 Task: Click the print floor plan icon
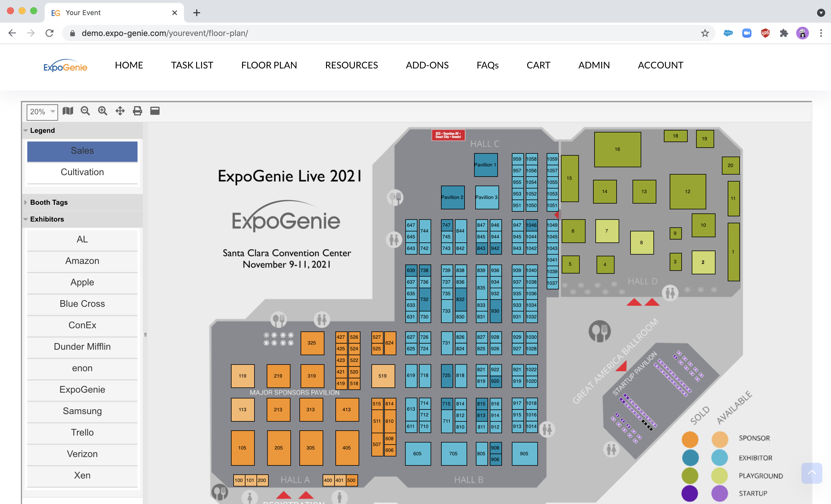pos(137,111)
